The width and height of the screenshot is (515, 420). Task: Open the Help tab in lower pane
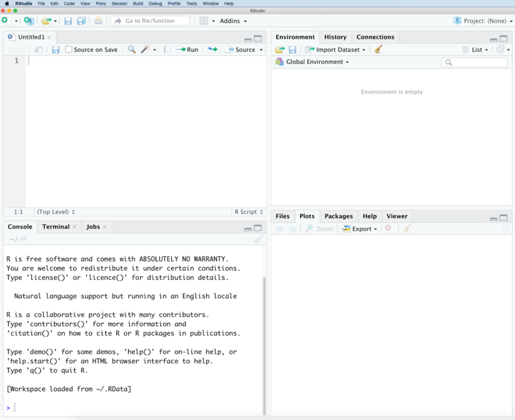point(369,216)
